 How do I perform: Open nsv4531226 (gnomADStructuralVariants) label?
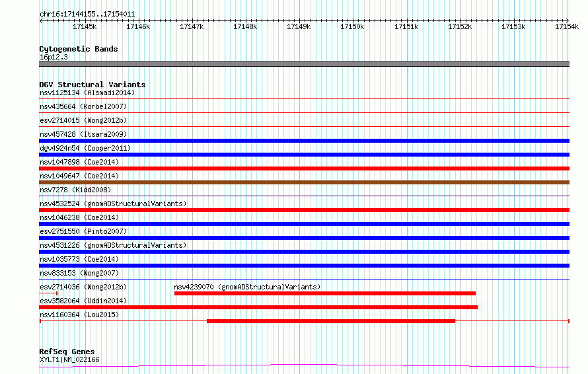(113, 245)
